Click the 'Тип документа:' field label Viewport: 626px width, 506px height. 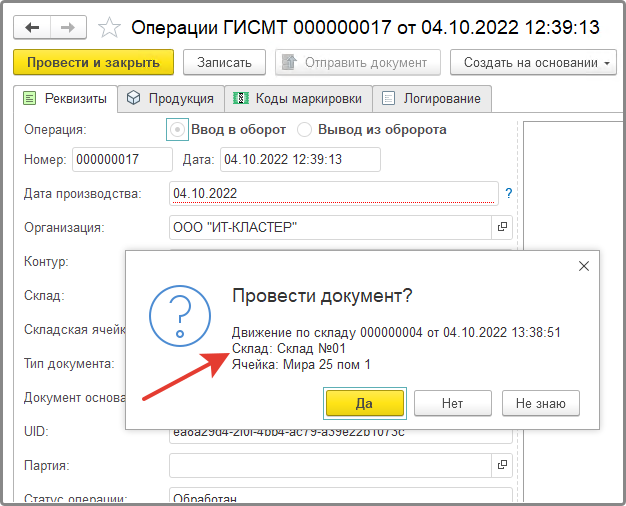[69, 363]
